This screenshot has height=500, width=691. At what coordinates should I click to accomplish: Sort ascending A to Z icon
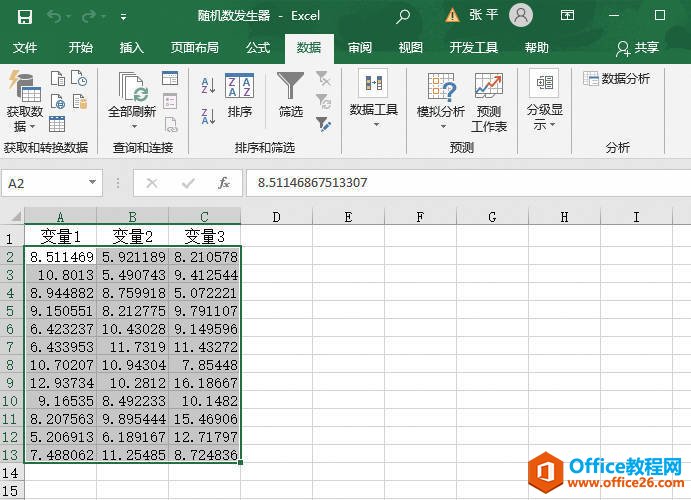(208, 85)
